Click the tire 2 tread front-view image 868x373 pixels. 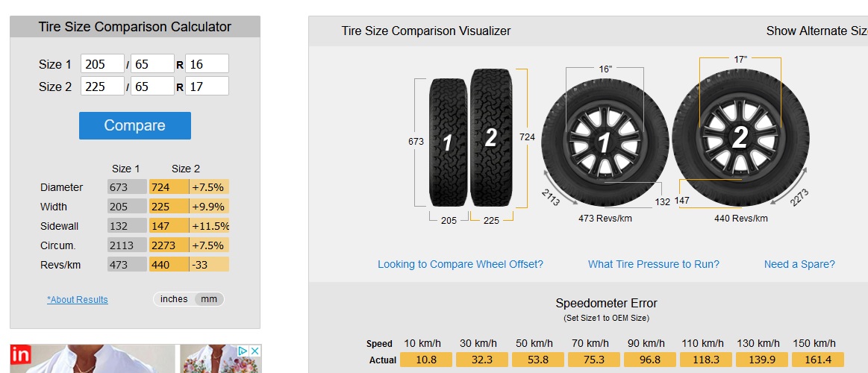point(491,137)
